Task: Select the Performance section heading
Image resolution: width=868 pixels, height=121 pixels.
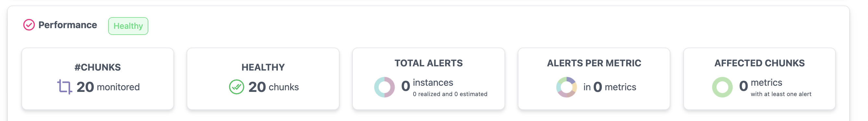Action: [68, 25]
